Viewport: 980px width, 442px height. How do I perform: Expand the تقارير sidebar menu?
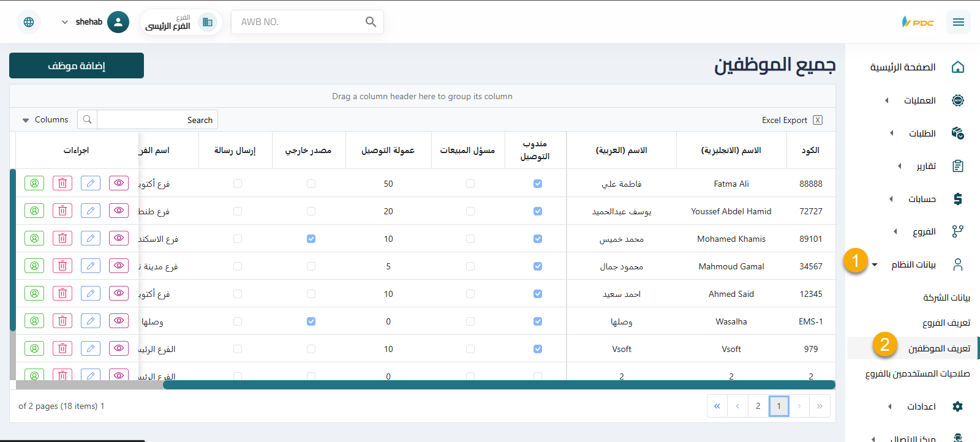coord(899,166)
